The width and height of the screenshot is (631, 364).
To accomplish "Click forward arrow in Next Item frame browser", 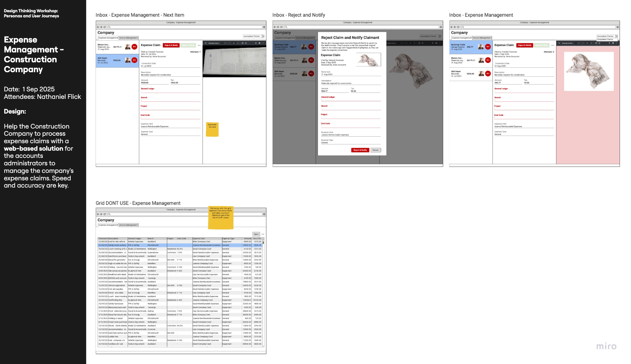I will [x=101, y=27].
